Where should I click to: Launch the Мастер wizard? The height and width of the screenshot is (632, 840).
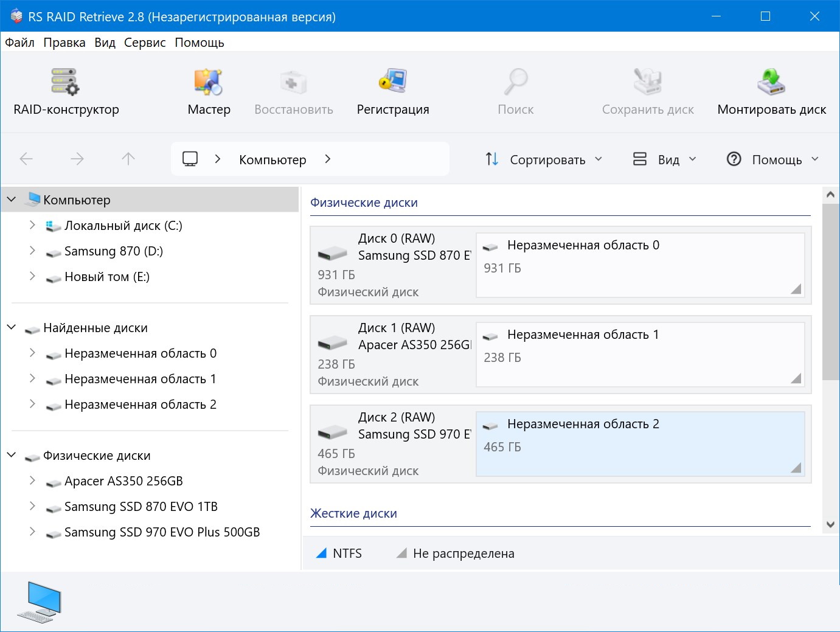coord(209,82)
